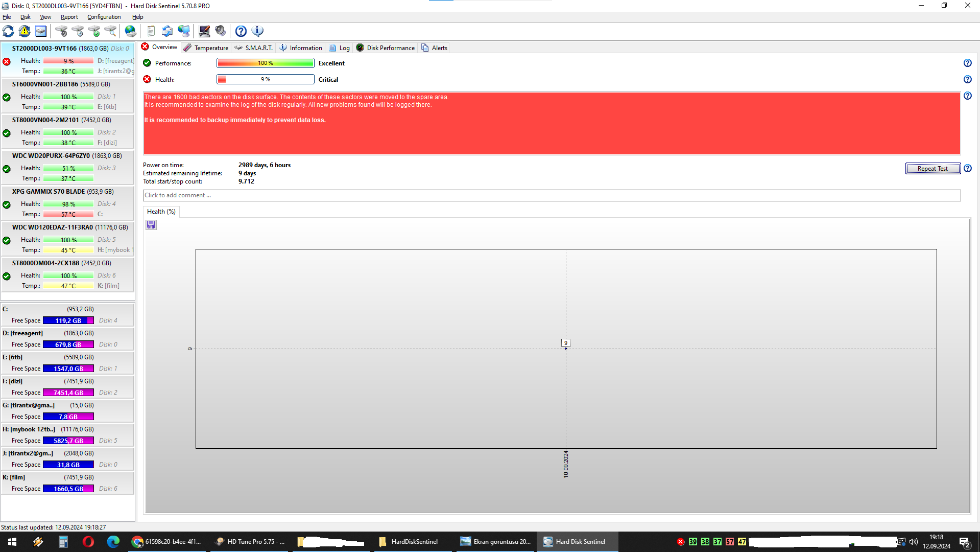Select disk WDC WD20PURX-64P6ZY0 in the list
Image resolution: width=980 pixels, height=552 pixels.
[68, 167]
